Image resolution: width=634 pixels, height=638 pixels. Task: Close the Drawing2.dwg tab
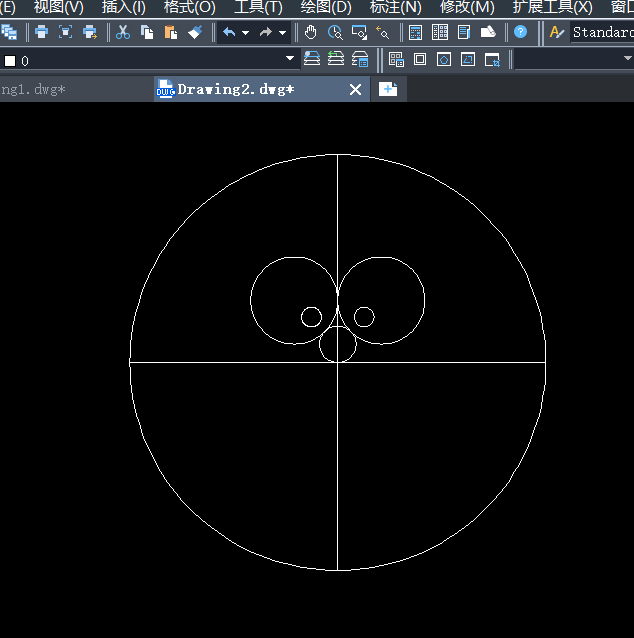[x=355, y=90]
